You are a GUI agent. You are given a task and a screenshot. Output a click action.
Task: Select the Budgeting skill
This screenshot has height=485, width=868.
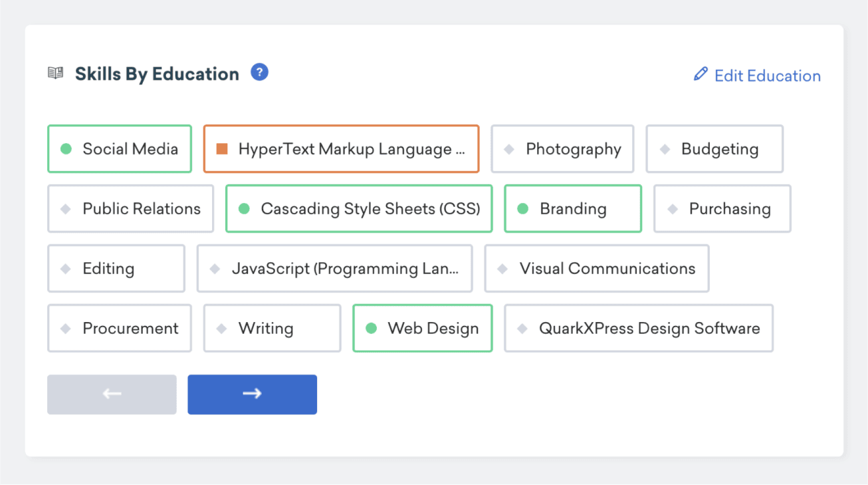(x=714, y=149)
